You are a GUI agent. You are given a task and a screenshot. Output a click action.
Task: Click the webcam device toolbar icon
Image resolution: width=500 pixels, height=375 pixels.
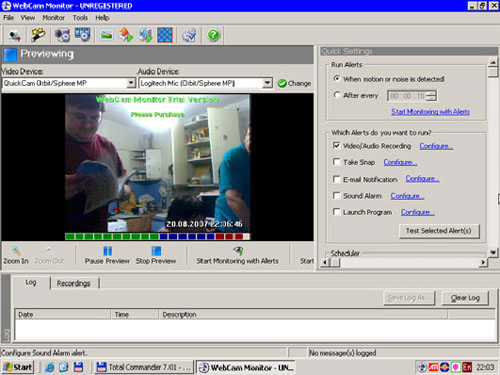(x=14, y=35)
